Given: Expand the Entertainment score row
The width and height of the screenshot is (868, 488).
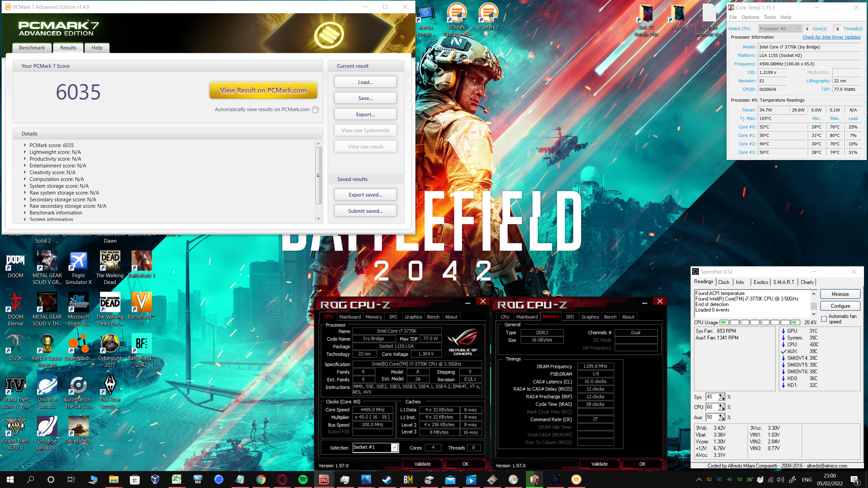Looking at the screenshot, I should tap(25, 165).
